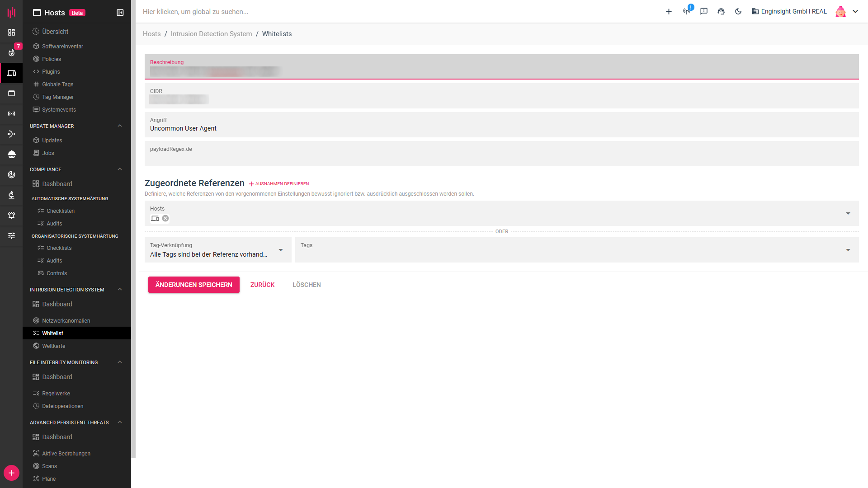Collapse the Update Manager section
The height and width of the screenshot is (488, 868).
pos(120,126)
